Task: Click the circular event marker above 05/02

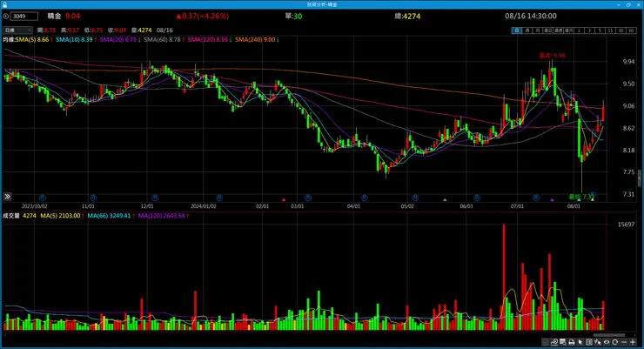Action: [415, 198]
